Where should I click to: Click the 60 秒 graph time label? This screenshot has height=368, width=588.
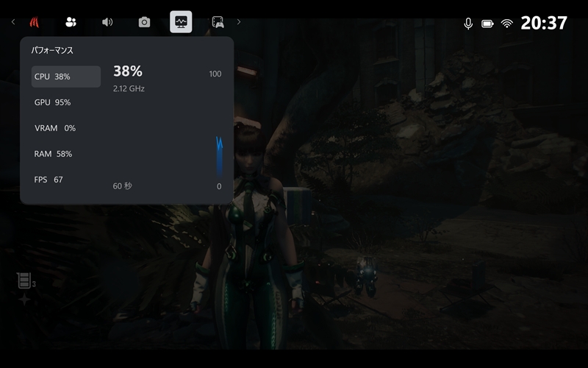(122, 186)
